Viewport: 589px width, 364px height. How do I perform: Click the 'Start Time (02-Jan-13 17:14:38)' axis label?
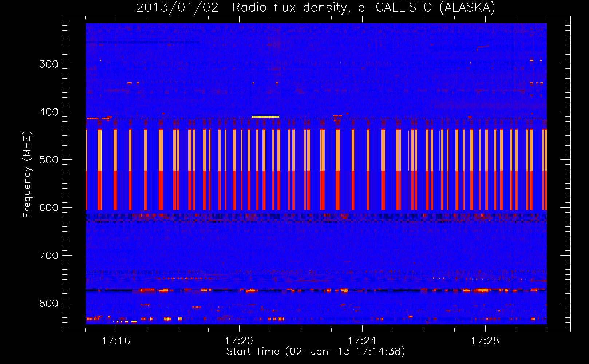coord(316,352)
